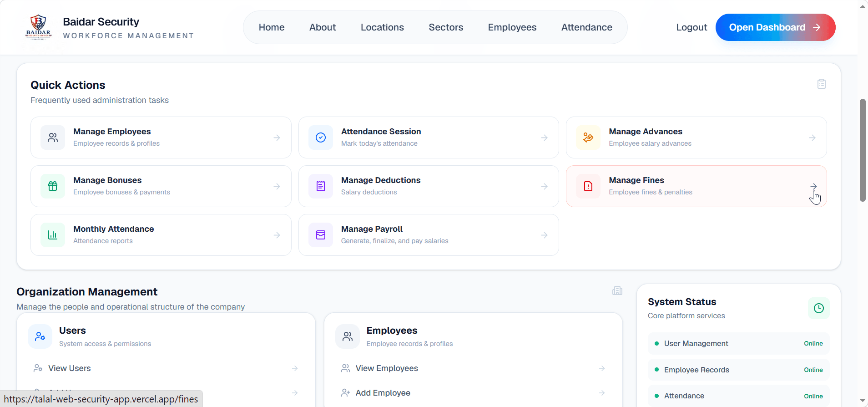Open the Manage Deductions card title
The height and width of the screenshot is (407, 868).
381,180
